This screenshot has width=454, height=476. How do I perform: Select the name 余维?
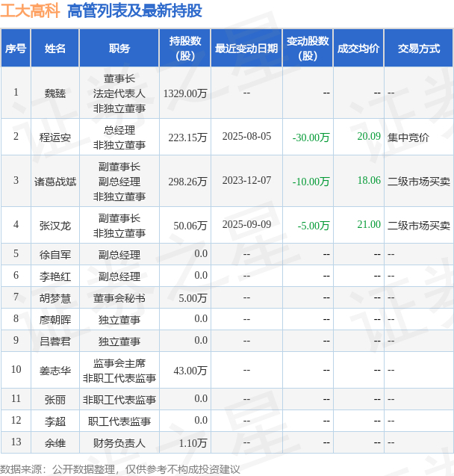[x=55, y=442]
